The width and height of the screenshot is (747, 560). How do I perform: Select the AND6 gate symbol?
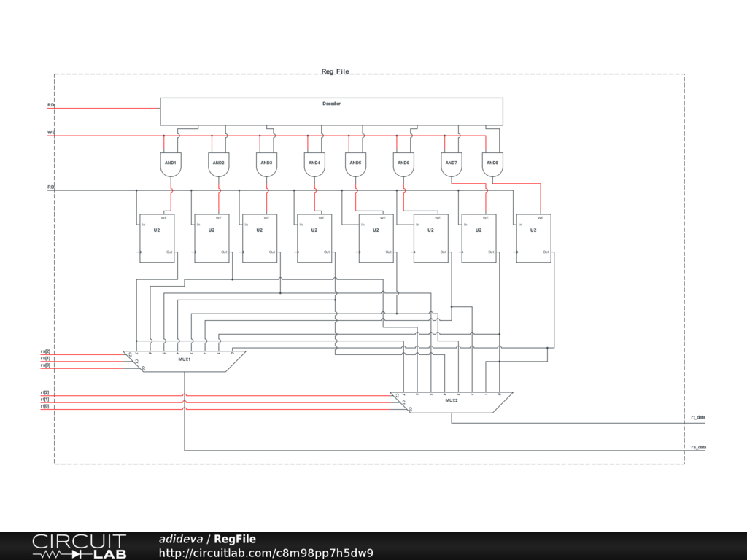403,164
